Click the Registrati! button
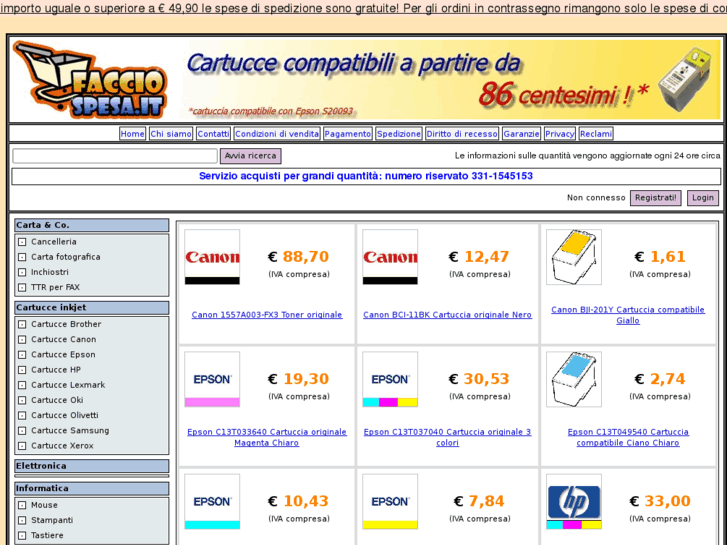727x545 pixels. pyautogui.click(x=656, y=198)
